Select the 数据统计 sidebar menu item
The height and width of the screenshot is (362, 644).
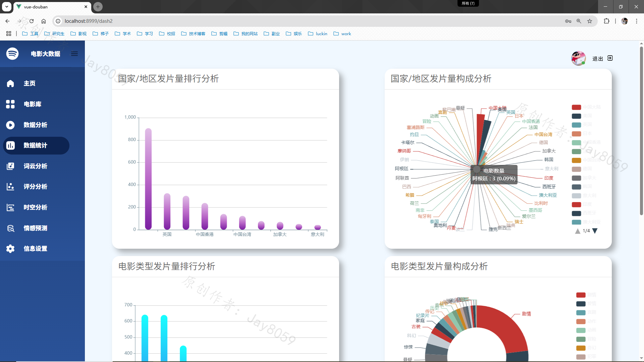pyautogui.click(x=36, y=145)
